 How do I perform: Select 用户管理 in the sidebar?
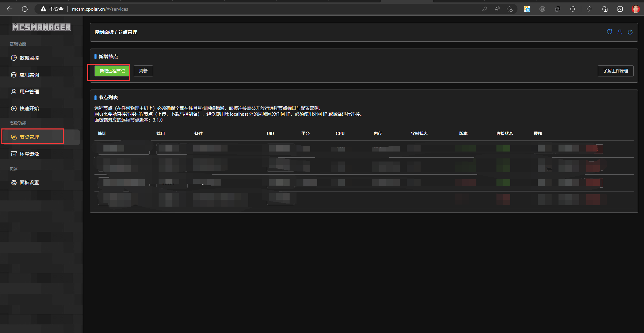[29, 92]
